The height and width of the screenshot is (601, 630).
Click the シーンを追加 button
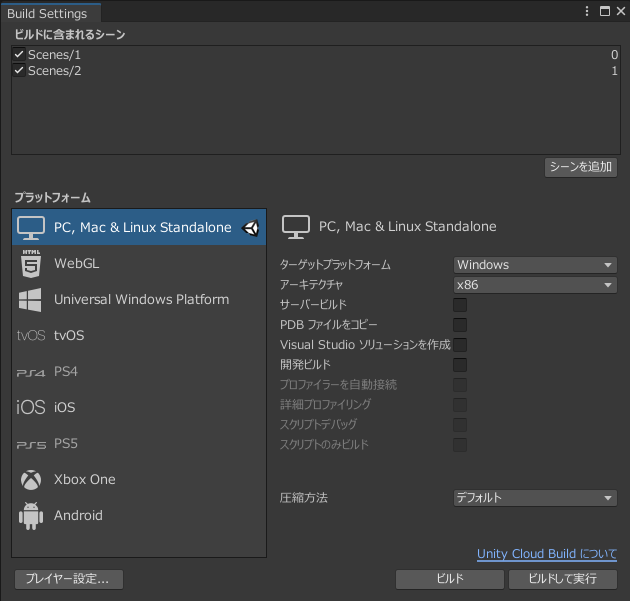pyautogui.click(x=581, y=167)
